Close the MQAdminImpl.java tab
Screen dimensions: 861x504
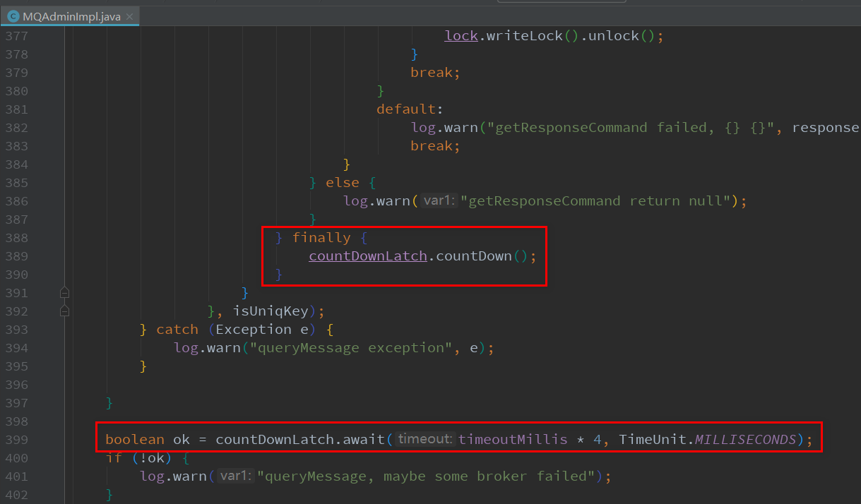129,16
